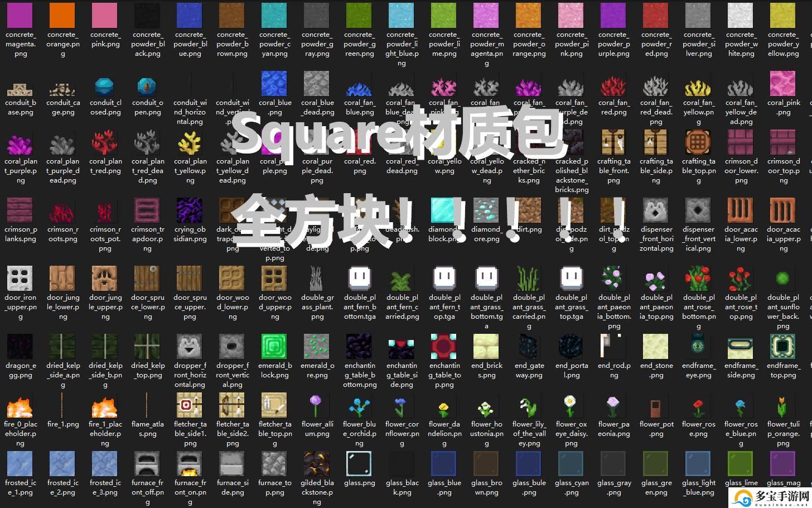Select glass_blue.png icon
812x508 pixels.
click(444, 463)
